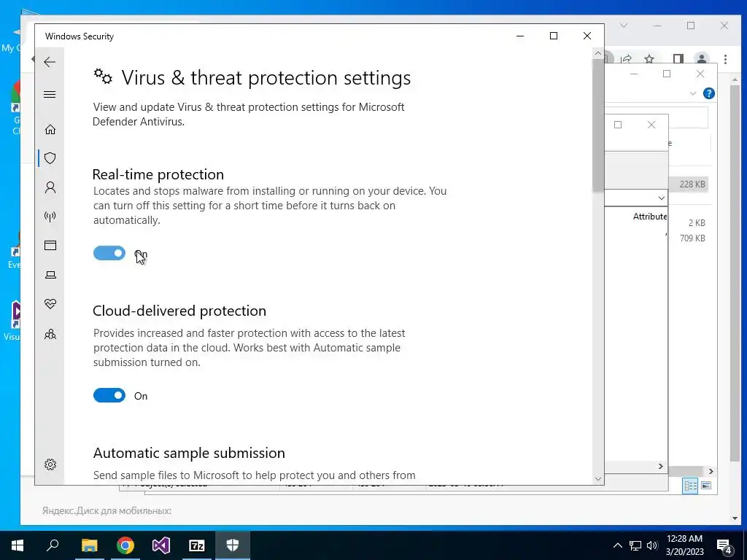
Task: Expand the ribbon chevron next to help icon
Action: pos(693,93)
